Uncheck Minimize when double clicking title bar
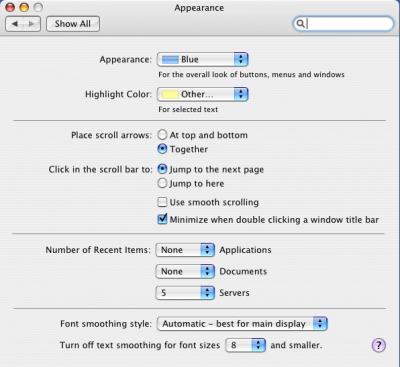This screenshot has height=367, width=400. (x=162, y=219)
